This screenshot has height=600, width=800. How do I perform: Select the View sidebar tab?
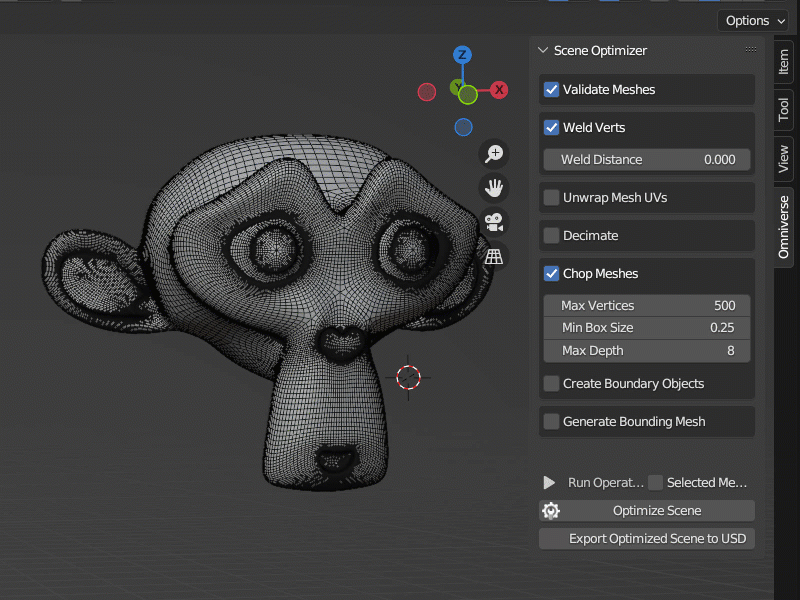pyautogui.click(x=784, y=159)
